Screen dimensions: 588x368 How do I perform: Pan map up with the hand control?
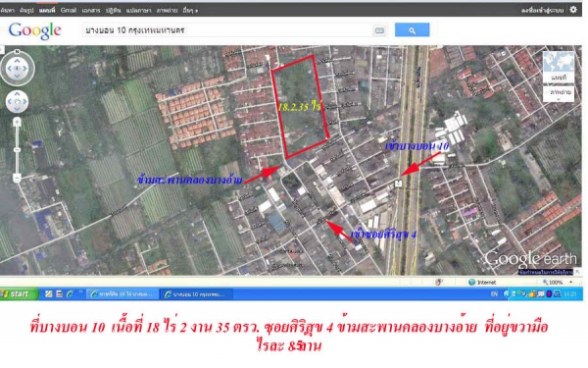tap(17, 94)
